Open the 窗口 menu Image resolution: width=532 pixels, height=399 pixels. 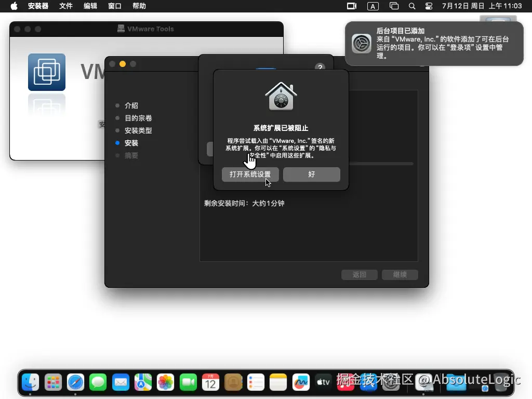pos(115,6)
